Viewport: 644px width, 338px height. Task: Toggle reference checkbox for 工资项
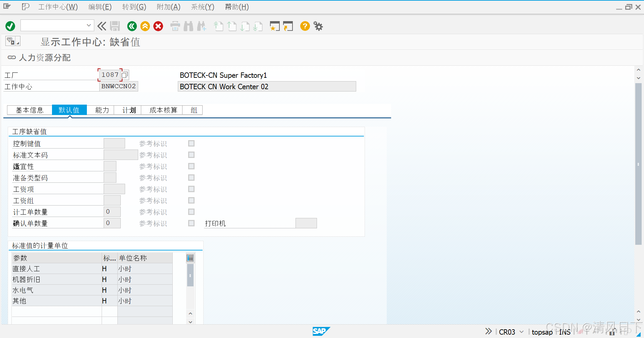click(x=192, y=189)
